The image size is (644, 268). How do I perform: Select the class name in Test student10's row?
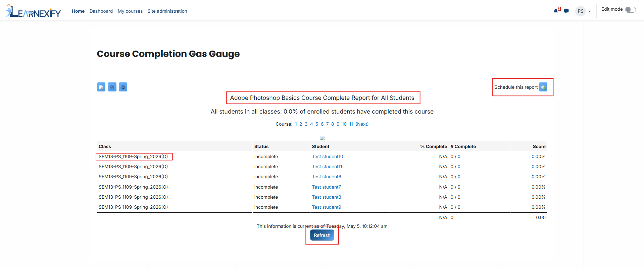(x=133, y=156)
